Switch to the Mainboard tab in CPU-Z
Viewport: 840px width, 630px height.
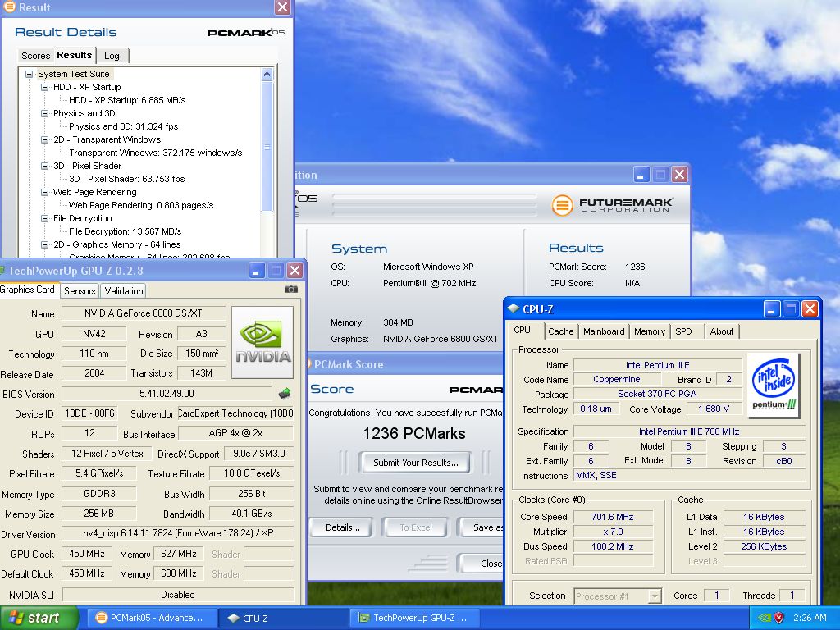[604, 331]
